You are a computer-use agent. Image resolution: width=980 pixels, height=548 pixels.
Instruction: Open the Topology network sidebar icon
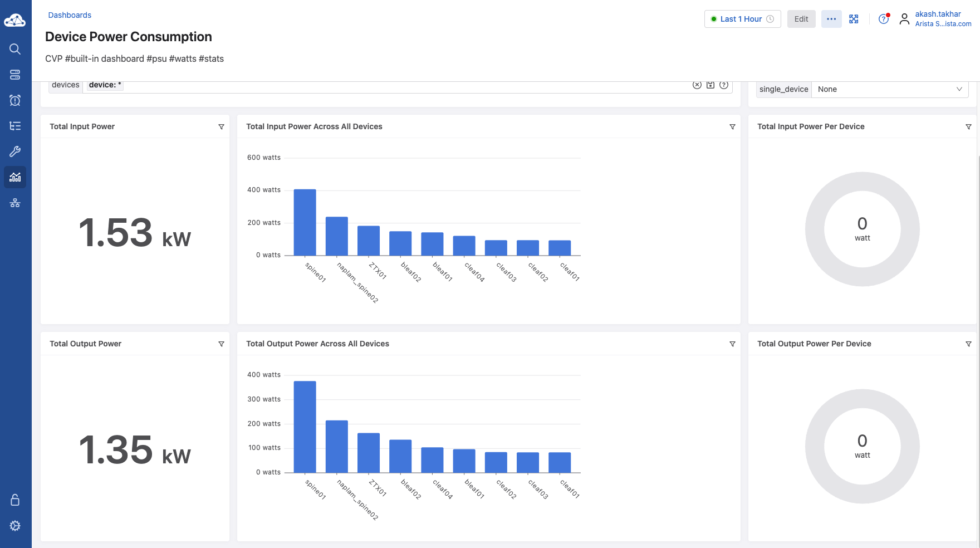tap(15, 203)
